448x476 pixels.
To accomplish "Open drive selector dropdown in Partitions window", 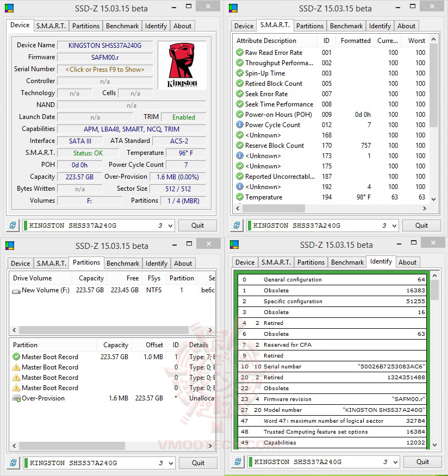I will click(171, 463).
